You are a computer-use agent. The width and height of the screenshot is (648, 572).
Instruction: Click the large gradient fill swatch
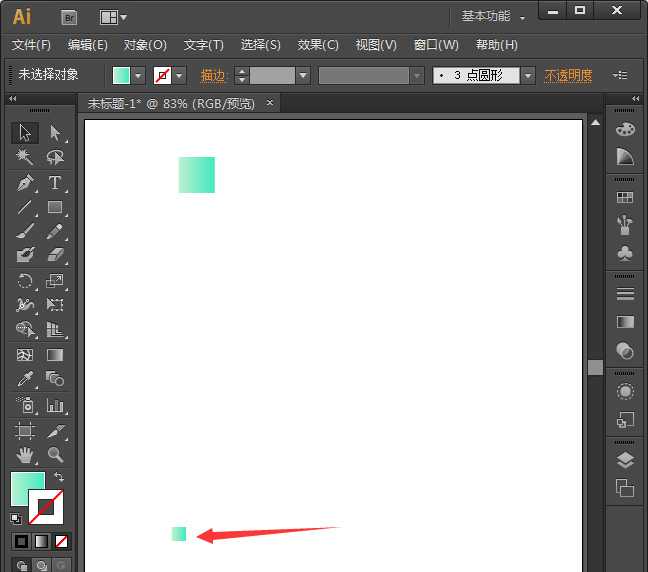pyautogui.click(x=27, y=489)
